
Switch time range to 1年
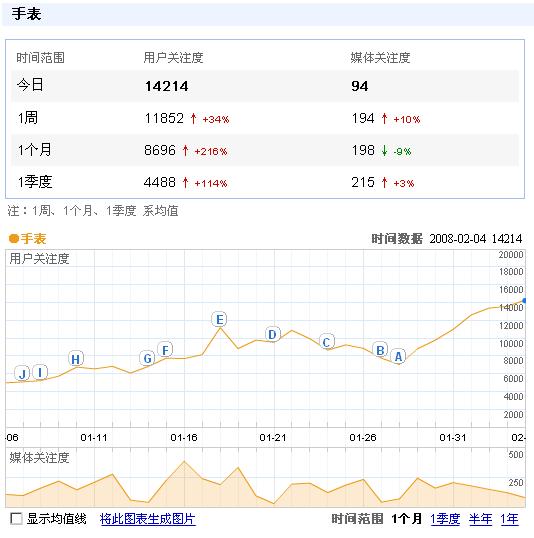509,519
